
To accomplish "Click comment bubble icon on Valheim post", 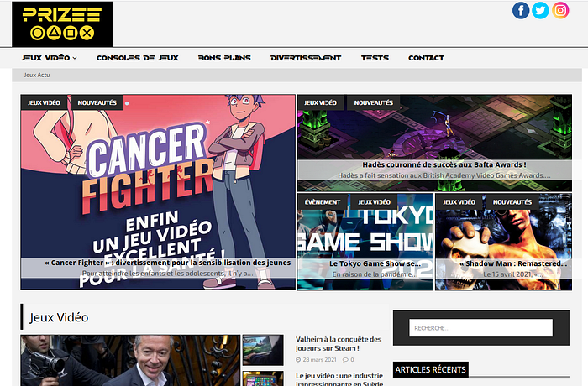I will 345,360.
